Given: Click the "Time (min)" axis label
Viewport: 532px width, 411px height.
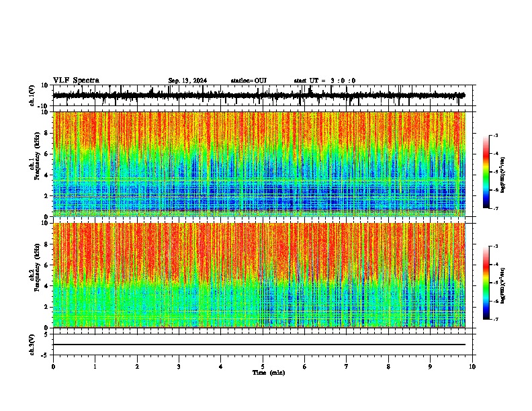Looking at the screenshot, I should click(269, 373).
